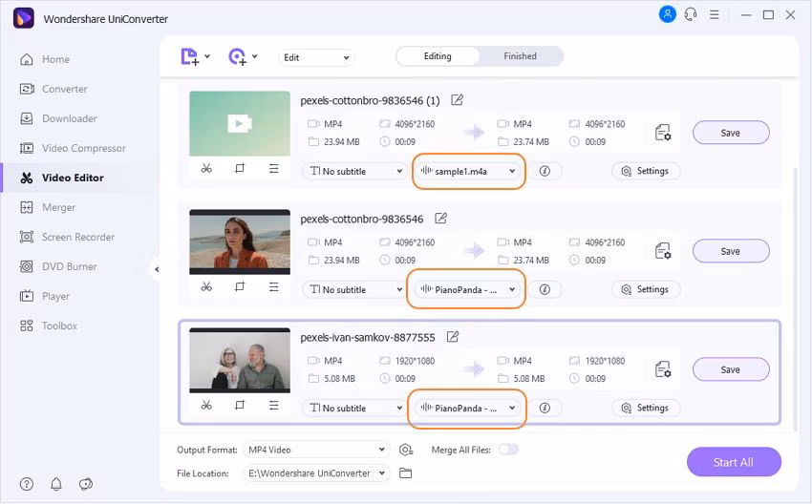Open the Output Format MP4 Video dropdown

click(316, 450)
